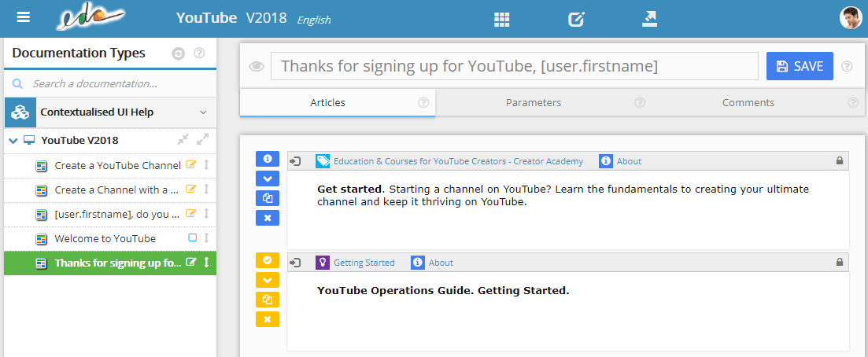Viewport: 868px width, 357px height.
Task: Click the import arrow icon on Getting Started article
Action: 296,263
